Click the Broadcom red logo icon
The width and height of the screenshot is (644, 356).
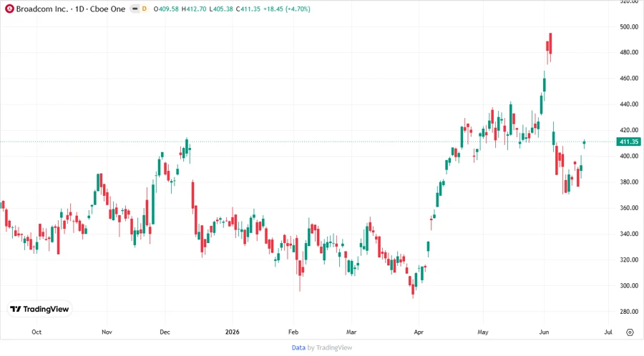click(9, 9)
